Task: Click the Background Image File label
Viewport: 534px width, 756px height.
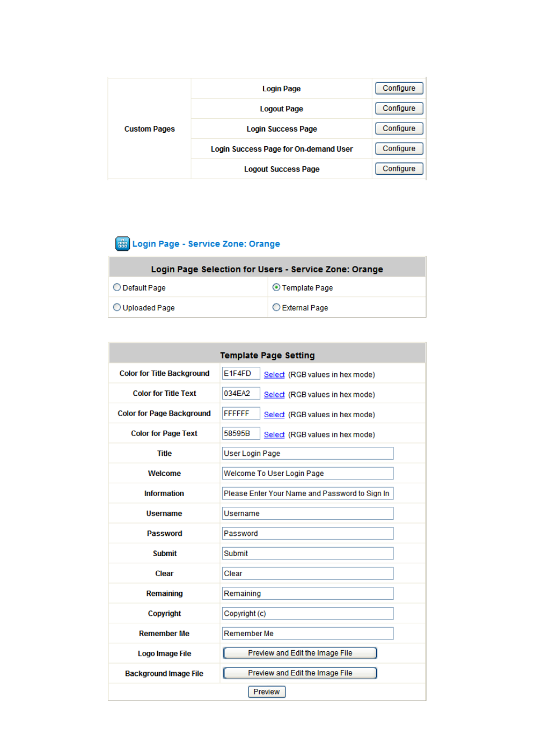Action: point(164,674)
